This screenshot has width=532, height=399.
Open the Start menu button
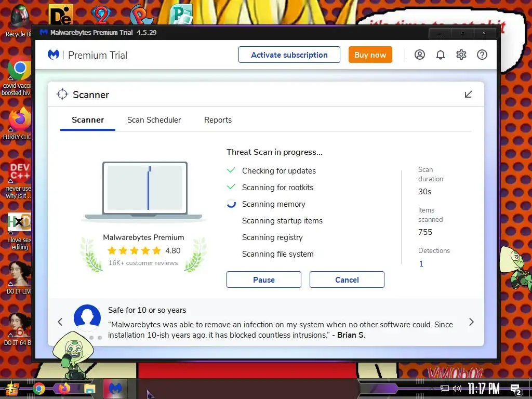(x=12, y=389)
